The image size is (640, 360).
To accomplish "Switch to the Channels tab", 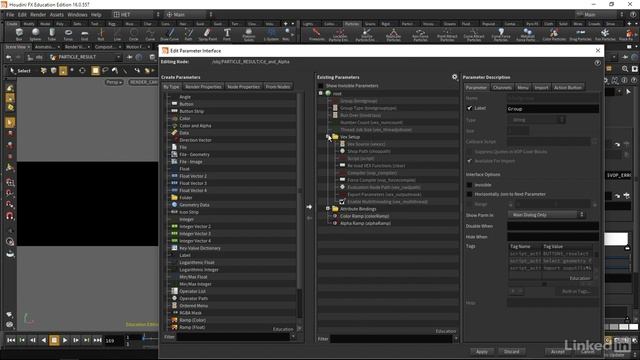I will tap(502, 87).
